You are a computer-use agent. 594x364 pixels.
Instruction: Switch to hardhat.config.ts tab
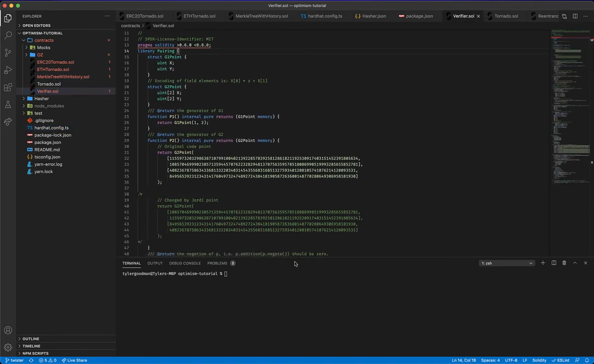[x=325, y=16]
